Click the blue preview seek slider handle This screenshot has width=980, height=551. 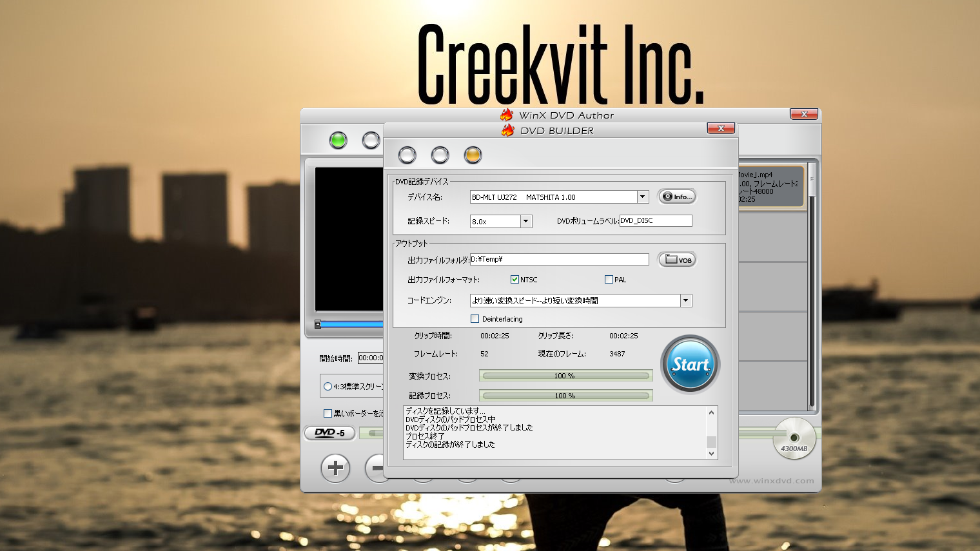click(x=318, y=324)
